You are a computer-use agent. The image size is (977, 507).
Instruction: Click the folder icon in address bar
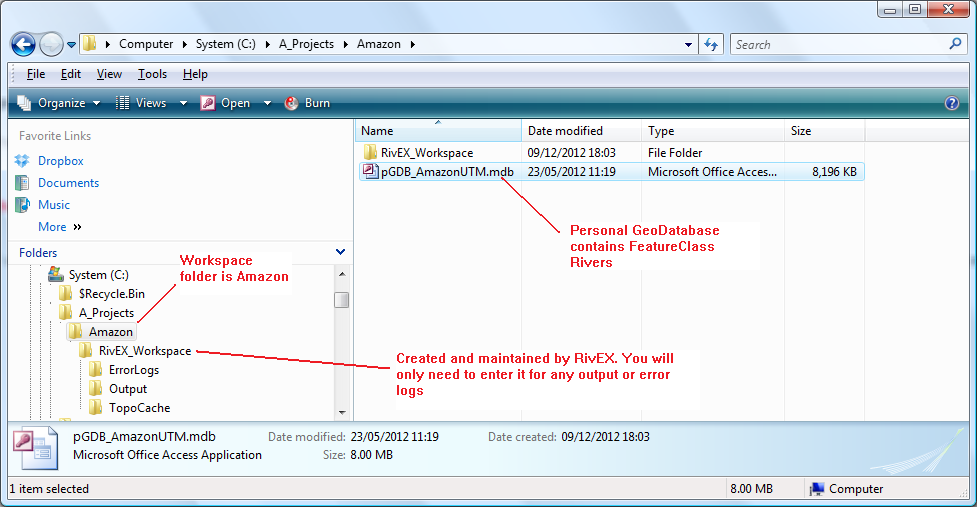click(90, 44)
